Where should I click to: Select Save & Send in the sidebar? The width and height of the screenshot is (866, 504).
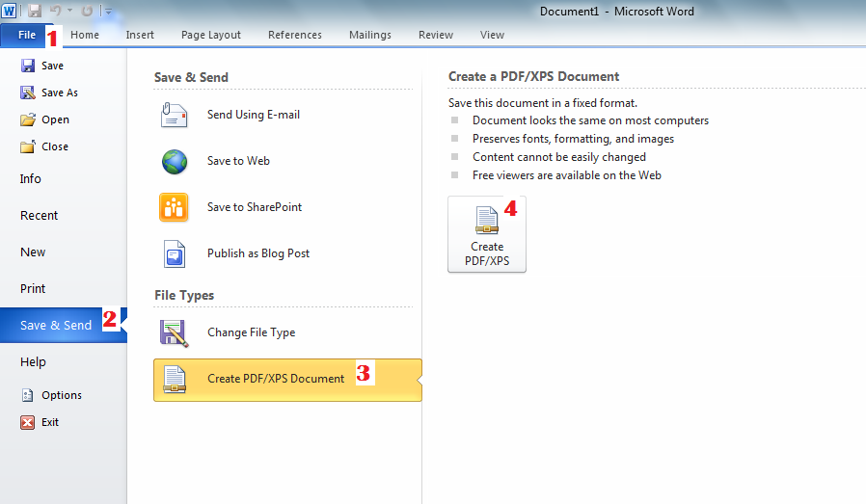click(64, 325)
